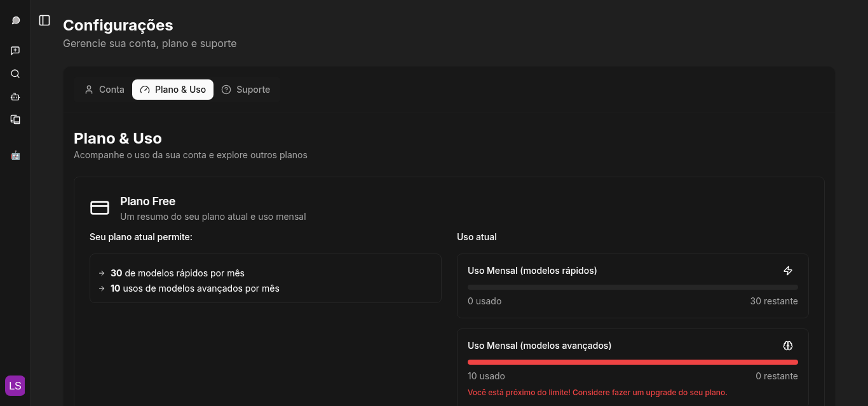Screen dimensions: 868x406
Task: Click the chat bubble logo in sidebar
Action: (x=15, y=20)
